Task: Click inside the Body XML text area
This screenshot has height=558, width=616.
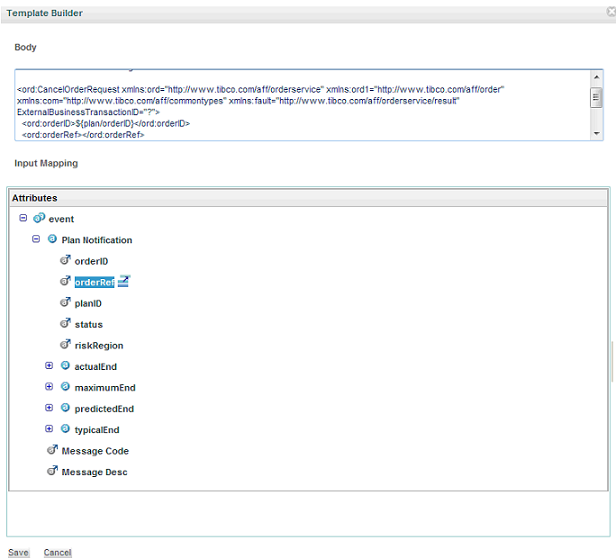Action: click(x=302, y=105)
